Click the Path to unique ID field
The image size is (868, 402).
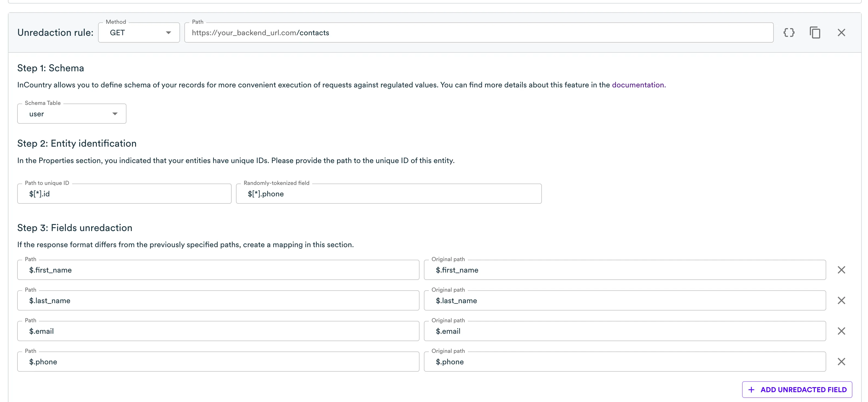124,194
